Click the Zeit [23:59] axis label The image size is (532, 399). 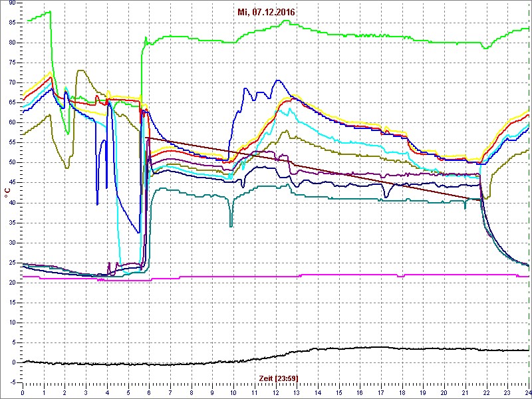pos(279,378)
